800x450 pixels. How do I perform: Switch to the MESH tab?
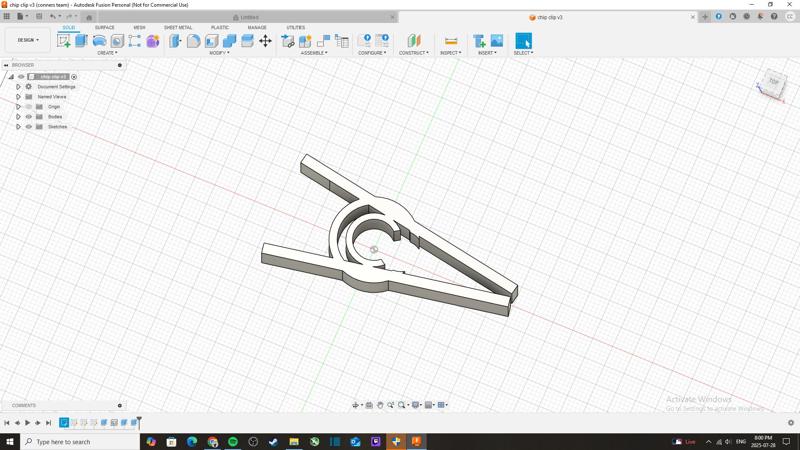click(x=139, y=28)
